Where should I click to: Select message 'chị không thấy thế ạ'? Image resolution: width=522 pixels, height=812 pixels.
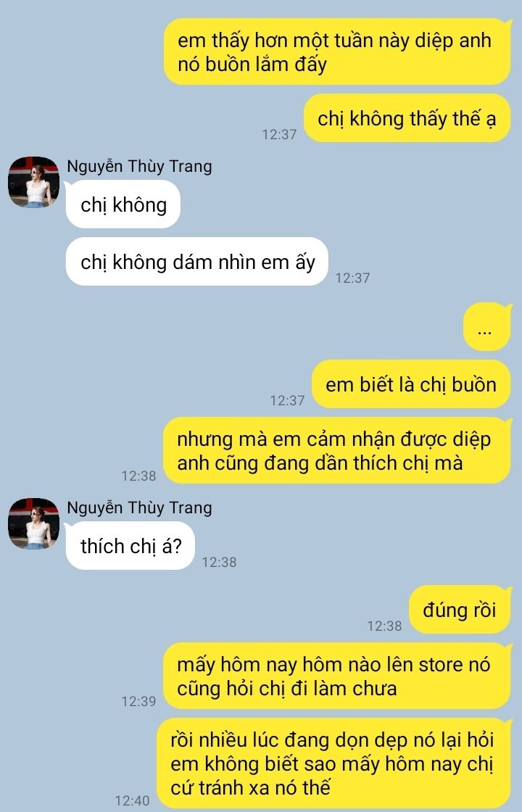(x=407, y=118)
